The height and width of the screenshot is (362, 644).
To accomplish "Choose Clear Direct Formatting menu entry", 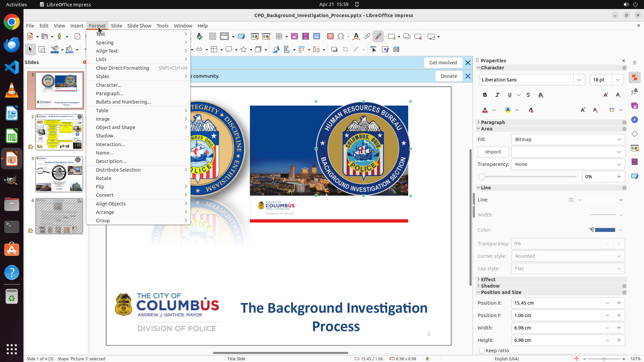I will (x=122, y=68).
